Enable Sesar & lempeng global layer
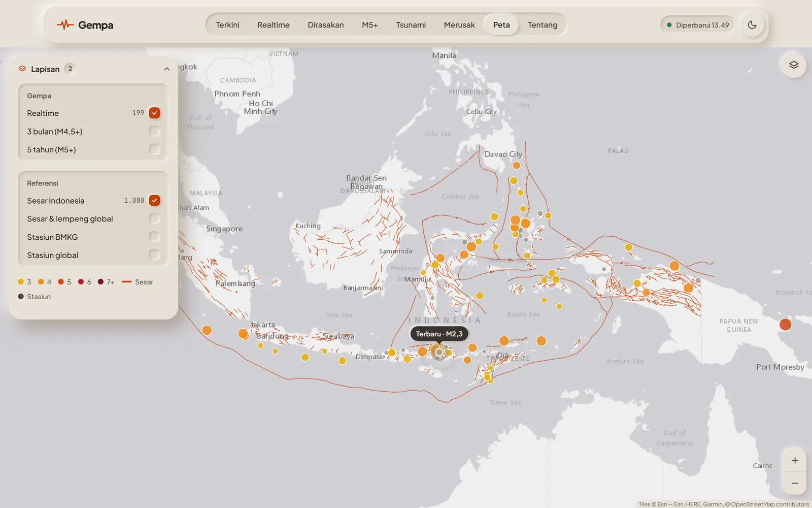812x508 pixels. click(x=154, y=218)
